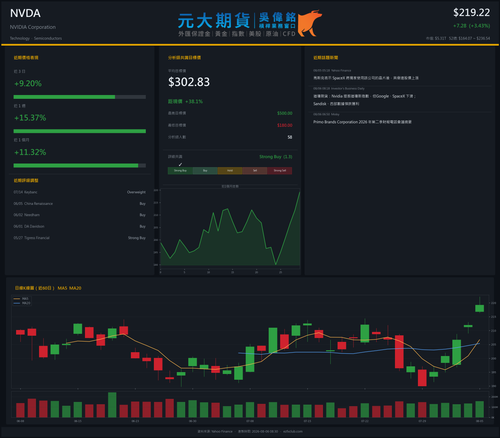The image size is (500, 438).
Task: Select the Keybanc rating row
Action: point(80,192)
